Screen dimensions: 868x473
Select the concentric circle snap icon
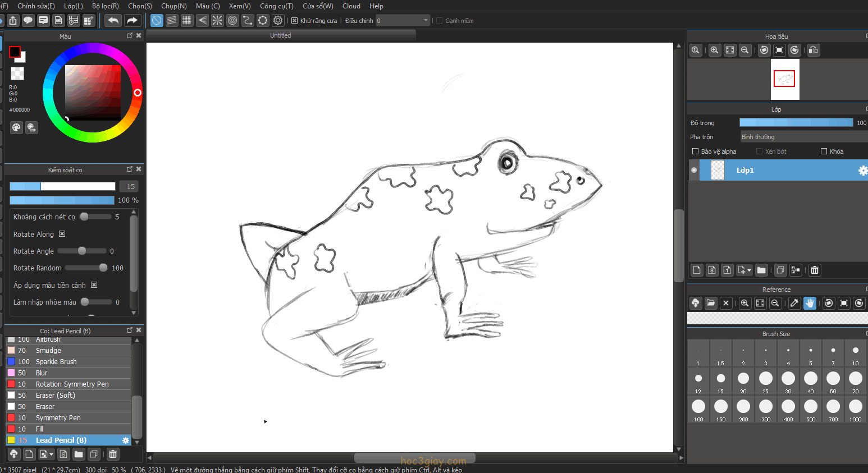point(232,21)
